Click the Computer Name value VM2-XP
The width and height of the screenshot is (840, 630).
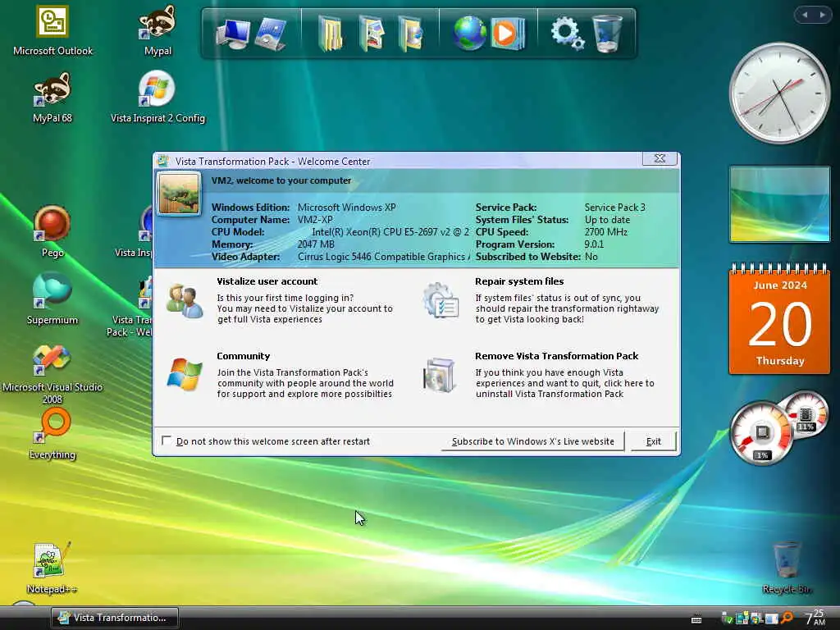(315, 220)
